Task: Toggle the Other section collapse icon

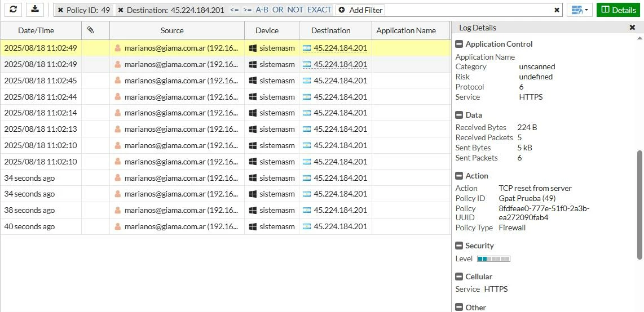Action: [459, 307]
